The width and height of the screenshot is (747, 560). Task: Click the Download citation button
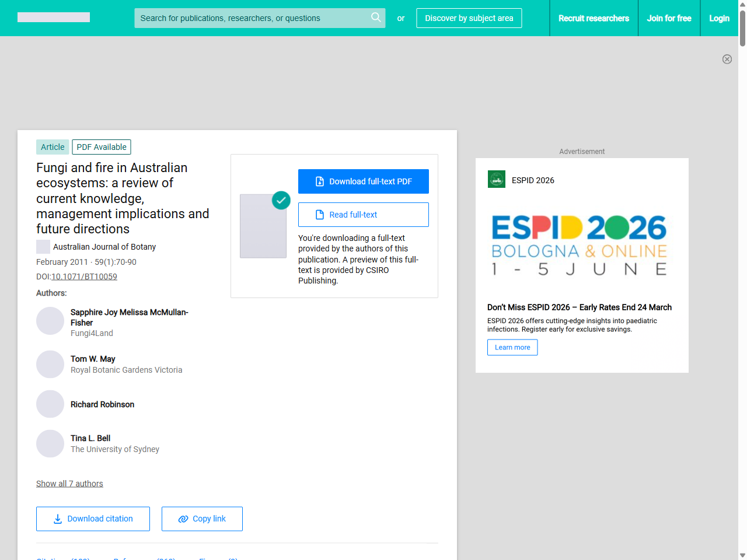click(x=93, y=519)
